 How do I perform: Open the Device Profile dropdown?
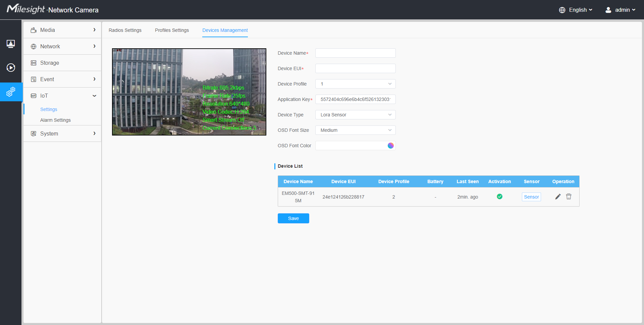(355, 84)
